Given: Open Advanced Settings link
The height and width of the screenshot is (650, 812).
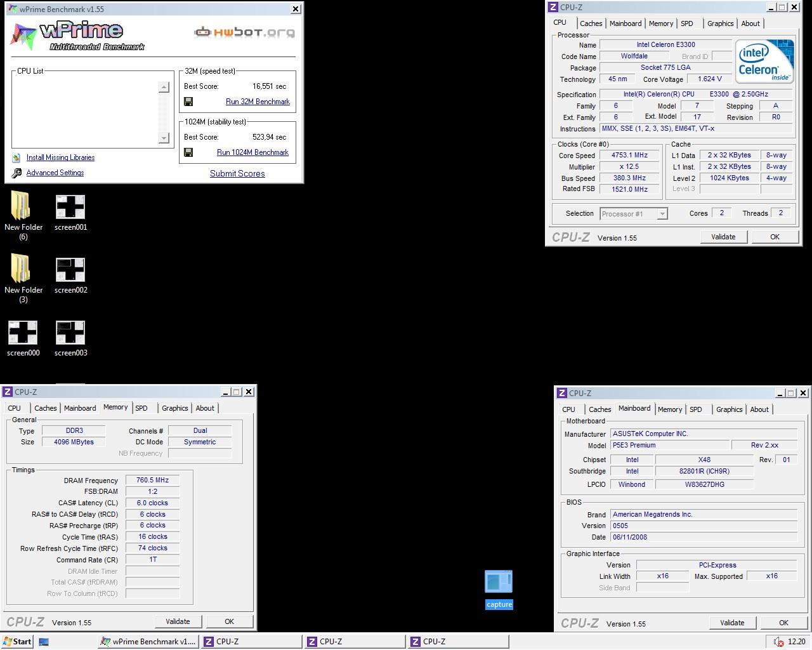Looking at the screenshot, I should point(55,173).
